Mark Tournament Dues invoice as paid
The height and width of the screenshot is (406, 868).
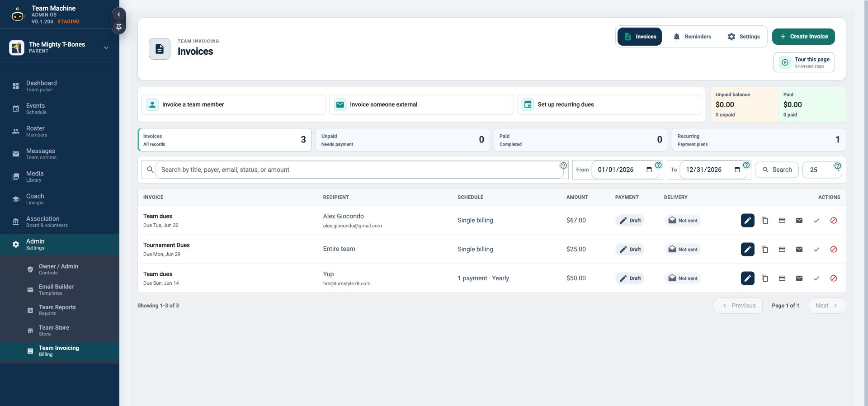point(816,249)
